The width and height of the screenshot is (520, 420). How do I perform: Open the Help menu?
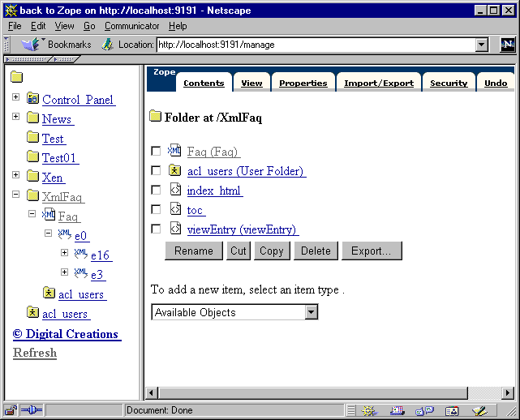pos(178,26)
